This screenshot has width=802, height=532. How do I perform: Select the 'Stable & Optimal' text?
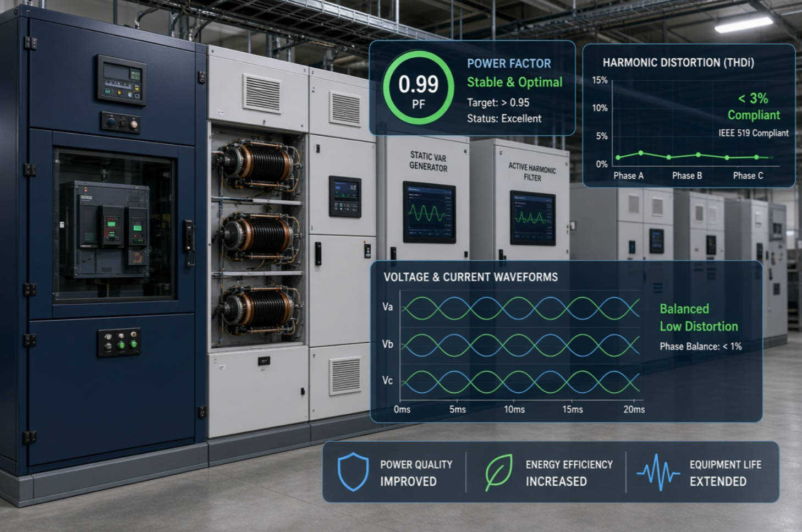[x=515, y=82]
